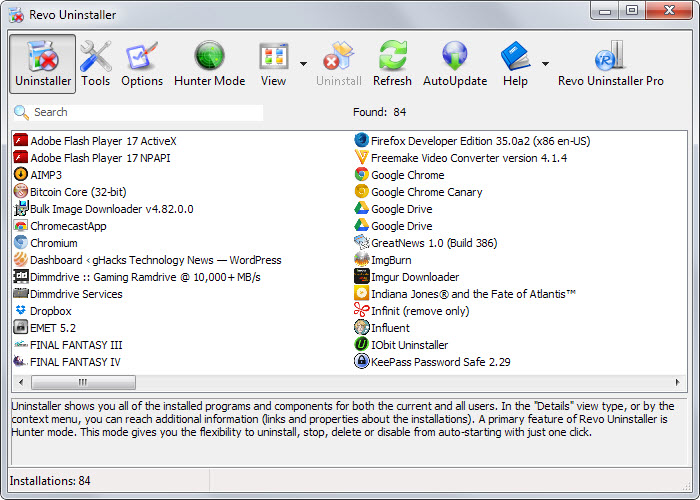
Task: Select Dashboard gHacks Technology News entry
Action: 147,260
